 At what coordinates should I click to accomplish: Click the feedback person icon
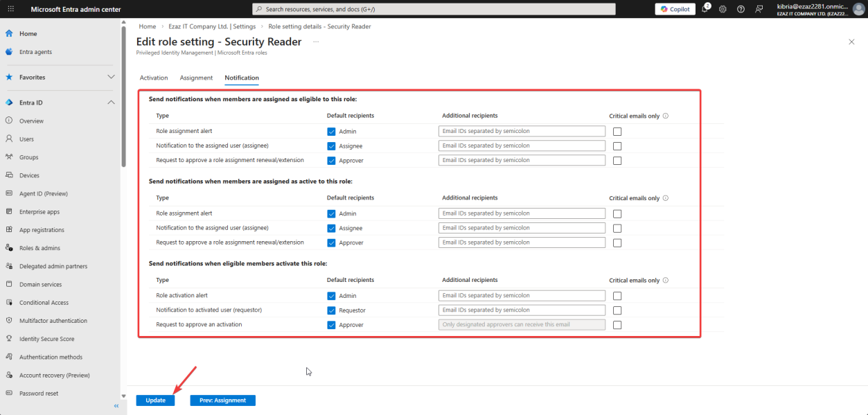tap(759, 9)
